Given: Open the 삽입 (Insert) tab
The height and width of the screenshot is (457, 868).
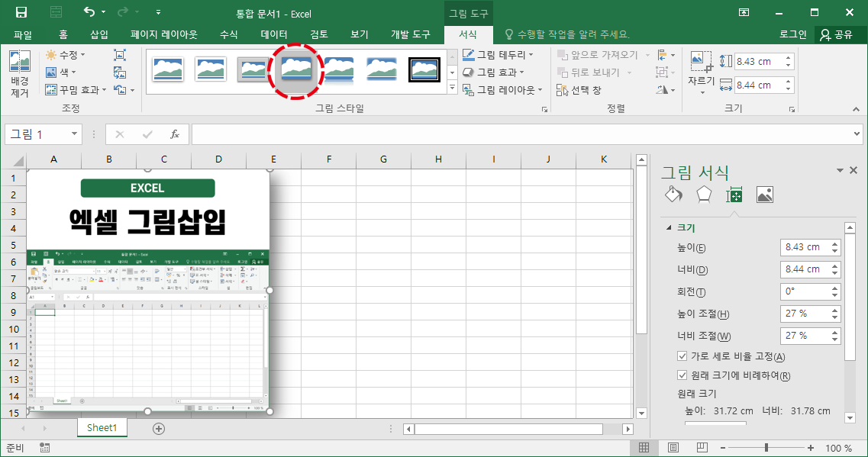Looking at the screenshot, I should pos(99,34).
